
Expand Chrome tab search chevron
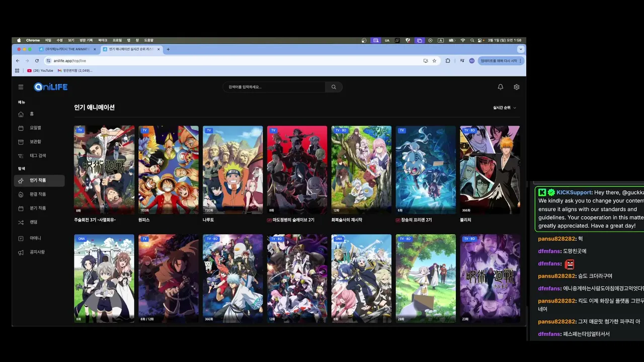[521, 49]
